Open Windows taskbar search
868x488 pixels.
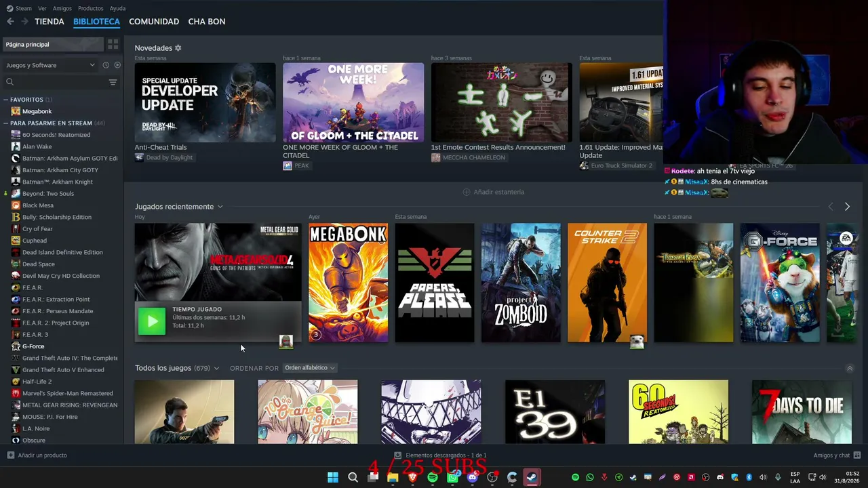coord(353,477)
